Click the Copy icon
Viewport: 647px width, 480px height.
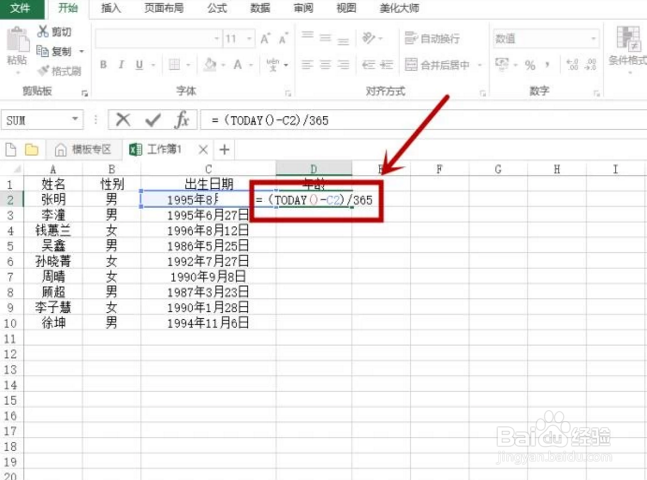coord(43,51)
